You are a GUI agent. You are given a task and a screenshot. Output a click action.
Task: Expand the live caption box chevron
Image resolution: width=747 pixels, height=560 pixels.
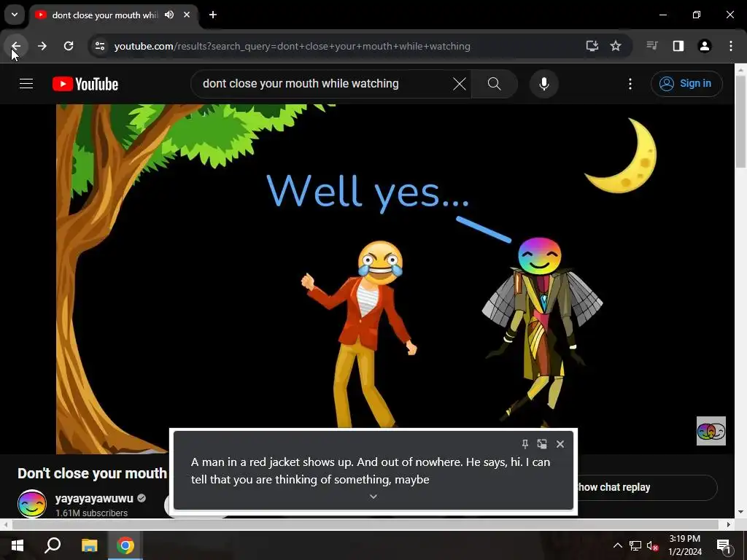(373, 496)
